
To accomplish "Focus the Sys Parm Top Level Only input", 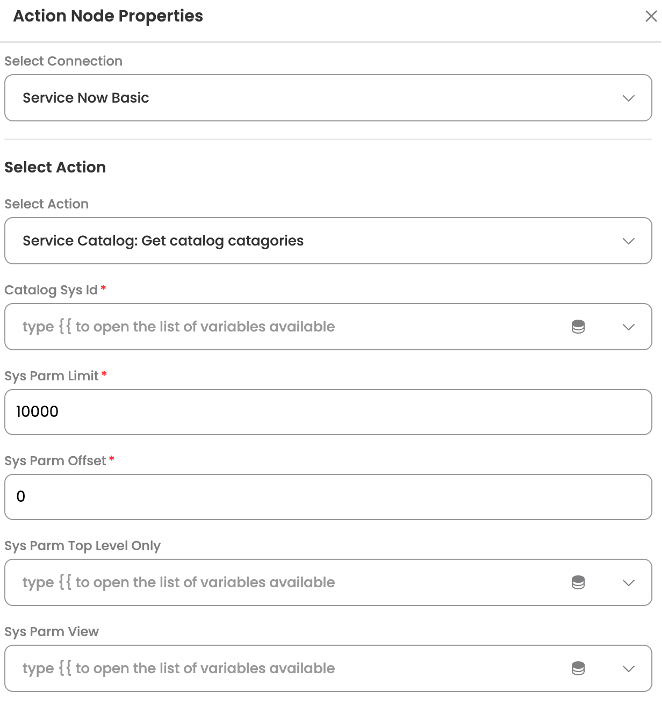I will (x=280, y=583).
